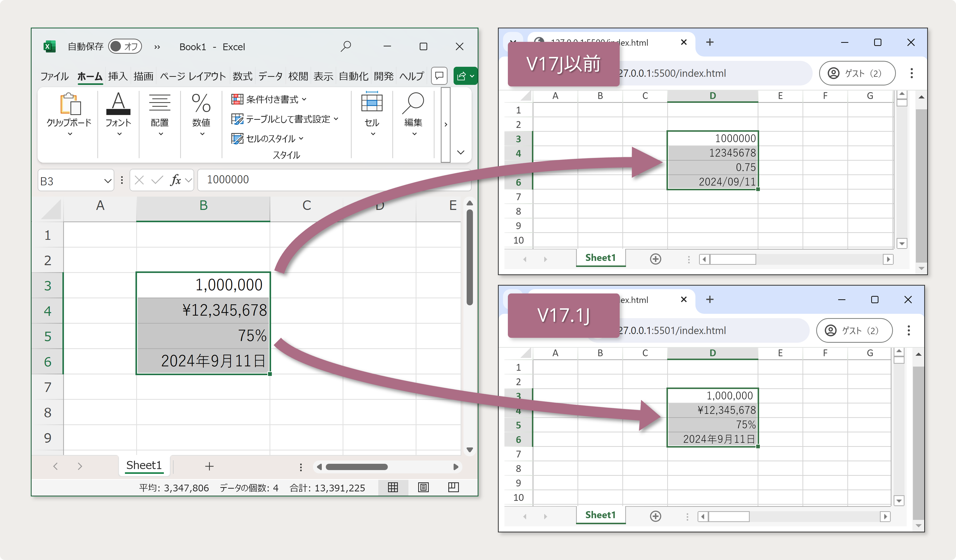This screenshot has height=560, width=956.
Task: Expand ribbon overflow right arrow
Action: point(446,124)
